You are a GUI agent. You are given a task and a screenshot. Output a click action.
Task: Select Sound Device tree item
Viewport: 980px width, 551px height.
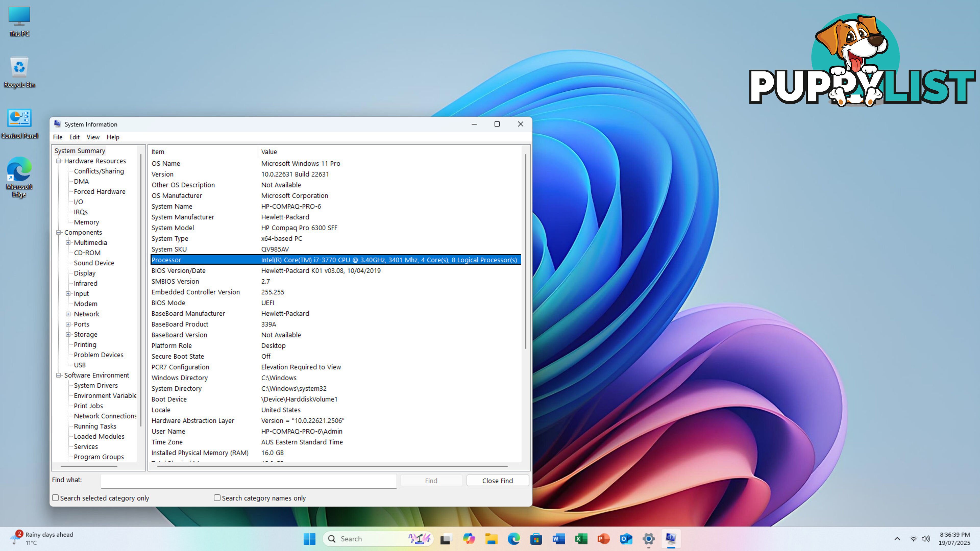(x=94, y=263)
